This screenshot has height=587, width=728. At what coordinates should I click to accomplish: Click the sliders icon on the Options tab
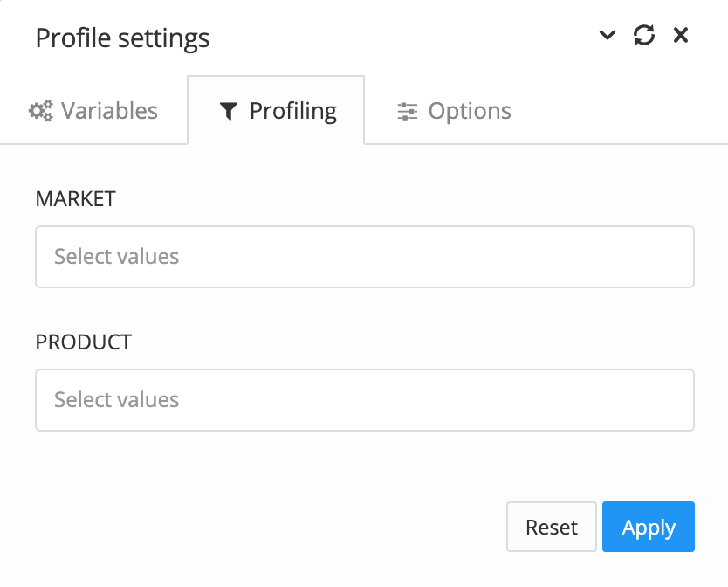pyautogui.click(x=406, y=111)
